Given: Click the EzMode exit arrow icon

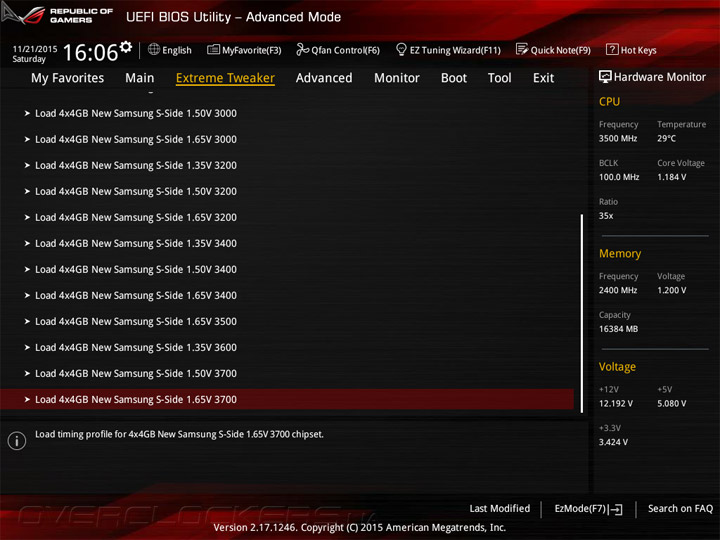Looking at the screenshot, I should [616, 509].
